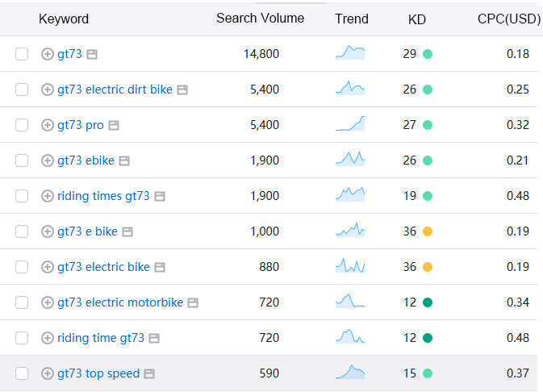
Task: Toggle checkbox for gt73 ebike
Action: 22,161
